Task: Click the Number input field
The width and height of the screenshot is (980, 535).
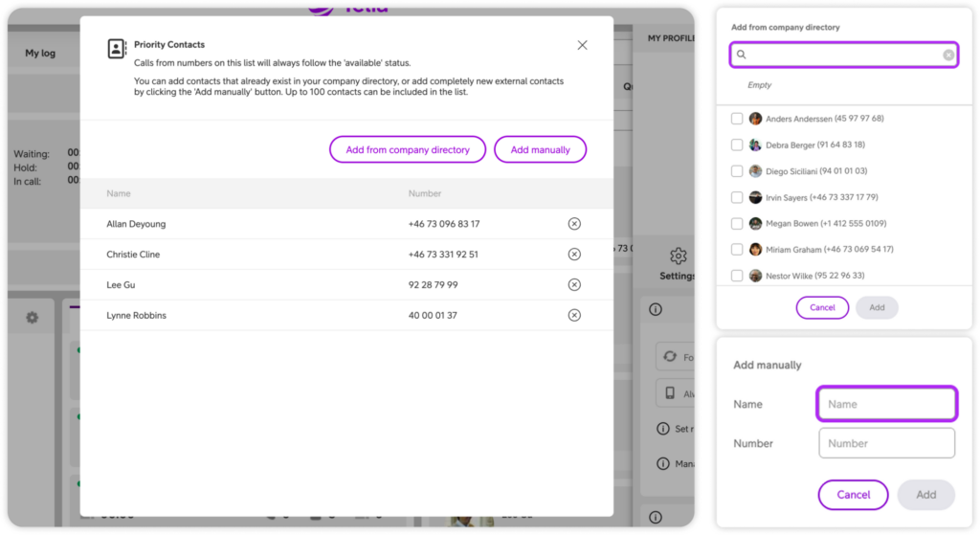Action: click(886, 443)
